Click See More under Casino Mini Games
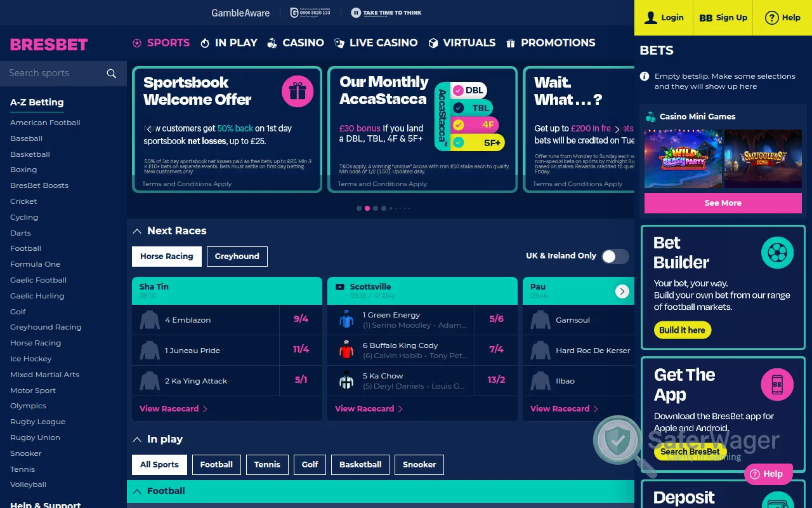The image size is (812, 508). click(x=723, y=203)
